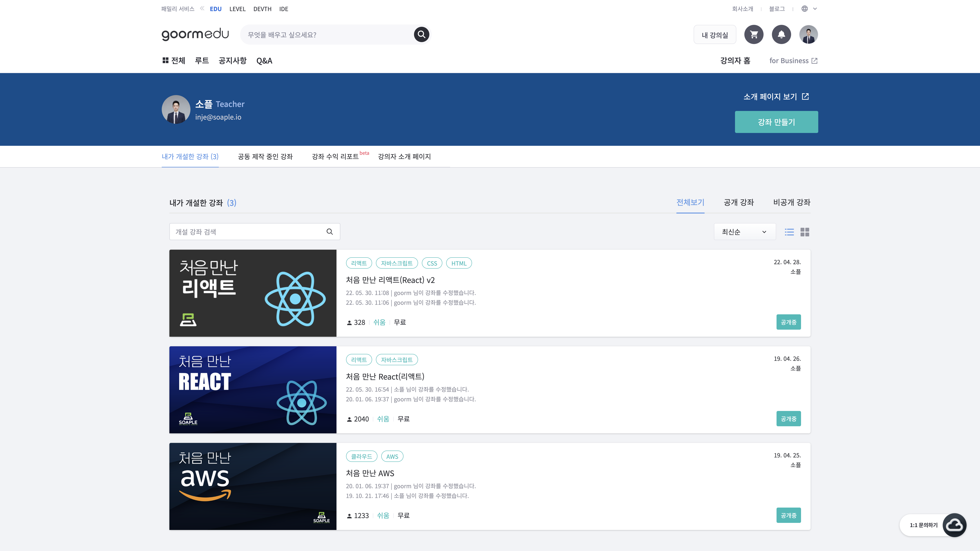Click the email inje@soaple.io

(218, 117)
